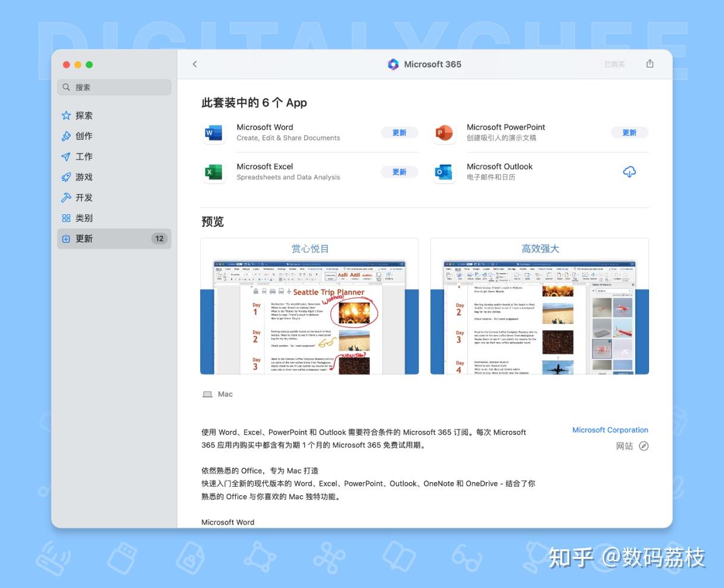Open the 高效强大 preview screenshot

[x=540, y=306]
